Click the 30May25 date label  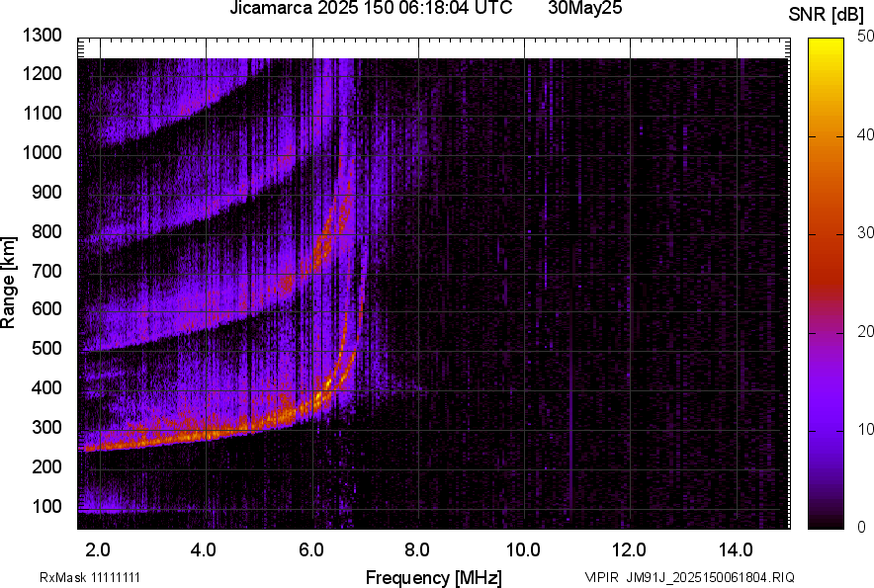point(585,8)
